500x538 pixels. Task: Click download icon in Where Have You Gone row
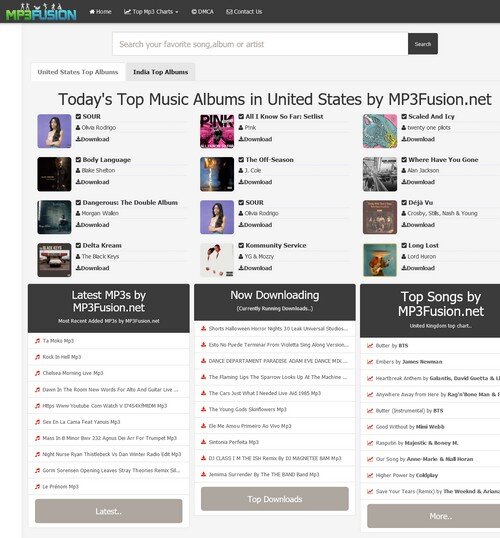(404, 182)
